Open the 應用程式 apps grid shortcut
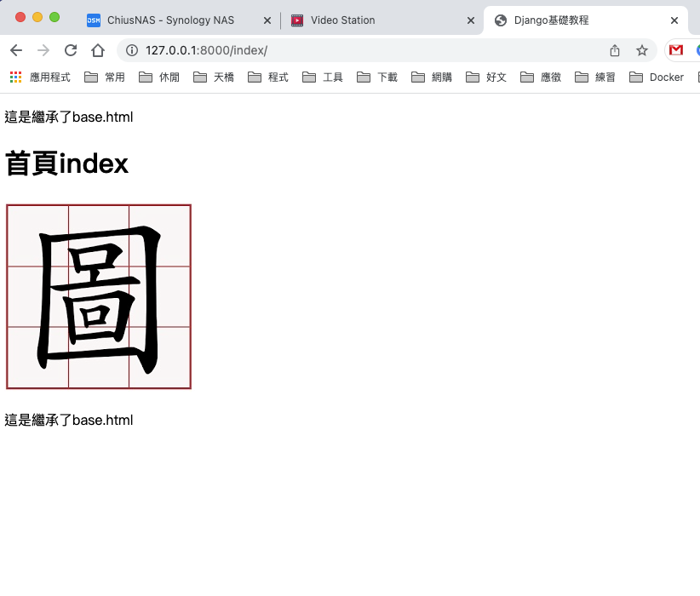Image resolution: width=700 pixels, height=596 pixels. click(40, 77)
